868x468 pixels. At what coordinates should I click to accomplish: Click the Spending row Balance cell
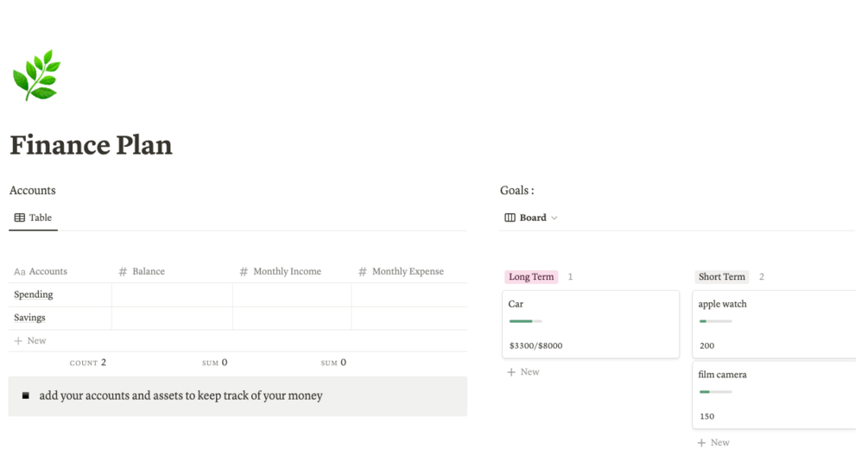[172, 294]
